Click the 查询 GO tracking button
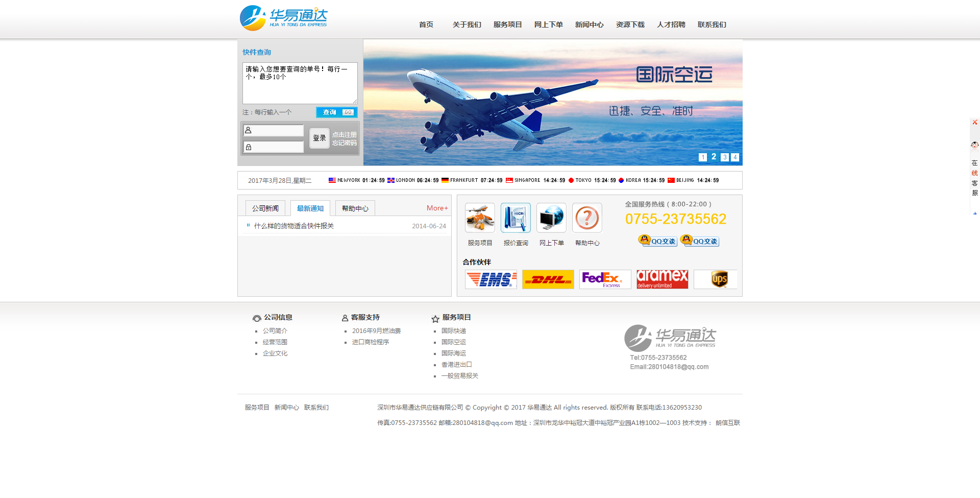The width and height of the screenshot is (980, 498). coord(336,112)
